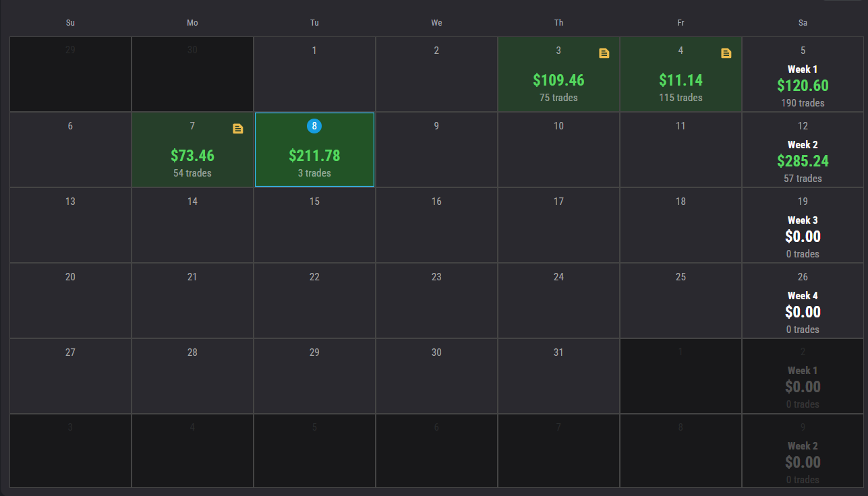
Task: Select the October 31 day cell
Action: (x=558, y=375)
